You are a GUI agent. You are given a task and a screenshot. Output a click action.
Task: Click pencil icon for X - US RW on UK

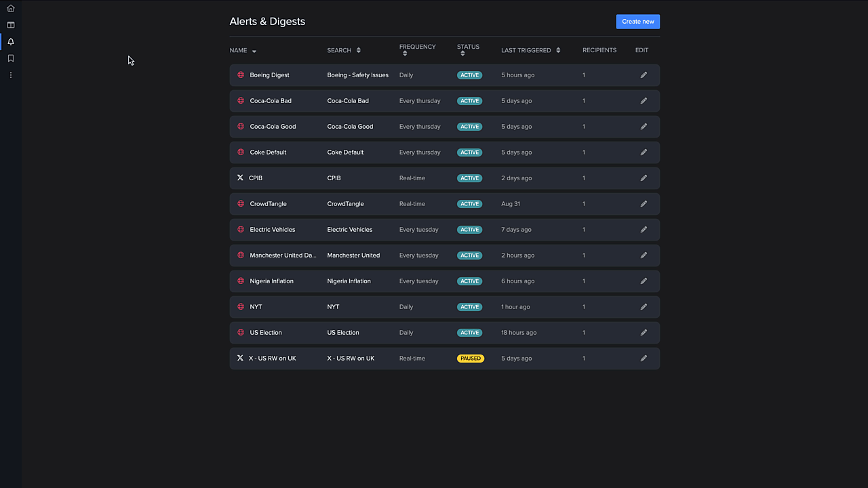644,359
